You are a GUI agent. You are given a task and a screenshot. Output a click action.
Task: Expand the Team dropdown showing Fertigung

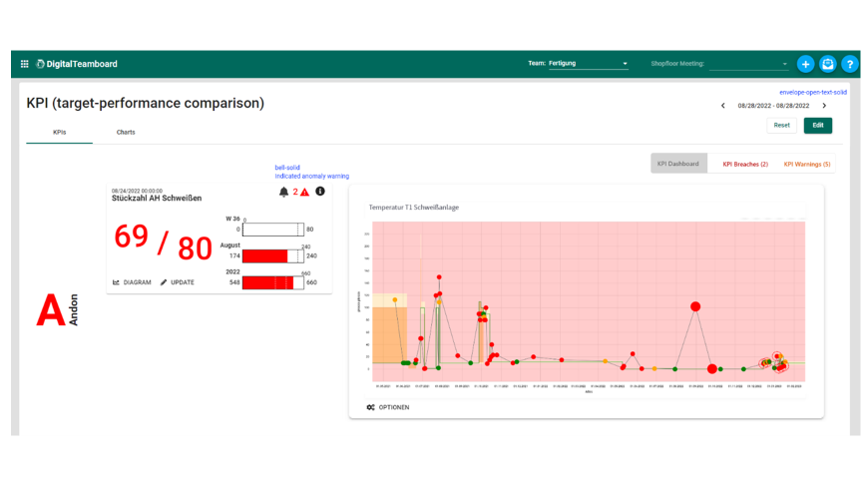589,64
